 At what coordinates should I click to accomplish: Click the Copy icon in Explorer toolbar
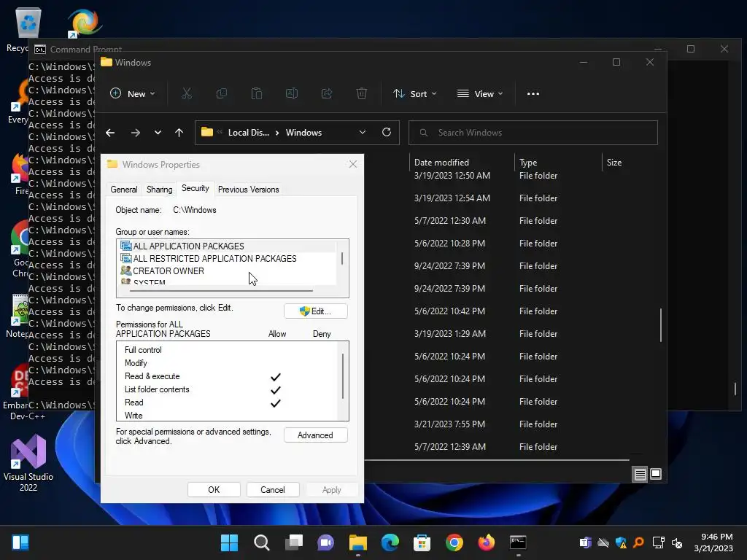222,94
